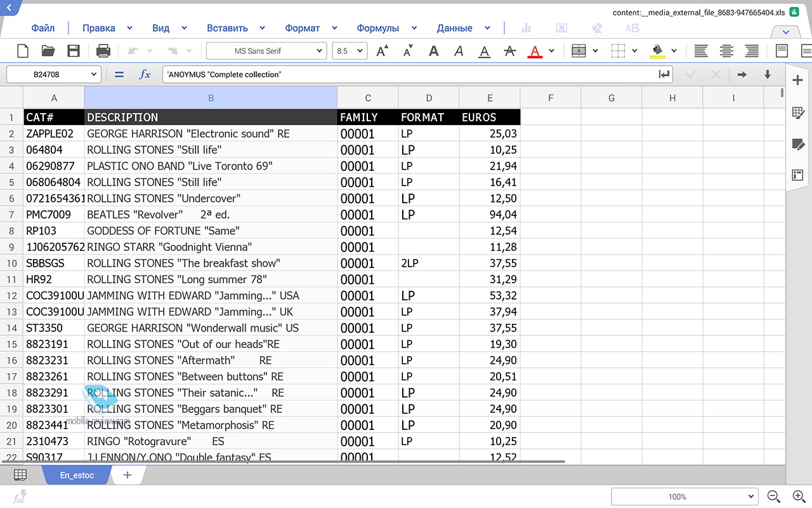The width and height of the screenshot is (812, 508).
Task: Select the row 7 header
Action: point(11,215)
